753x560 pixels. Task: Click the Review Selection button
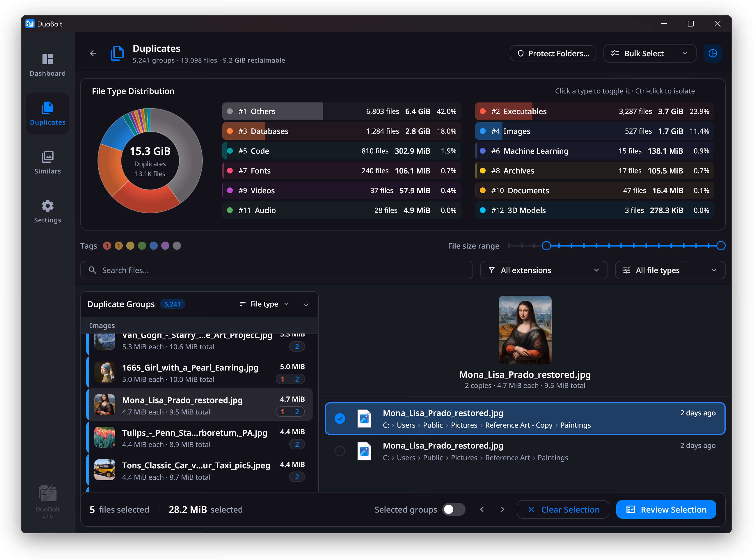click(666, 509)
